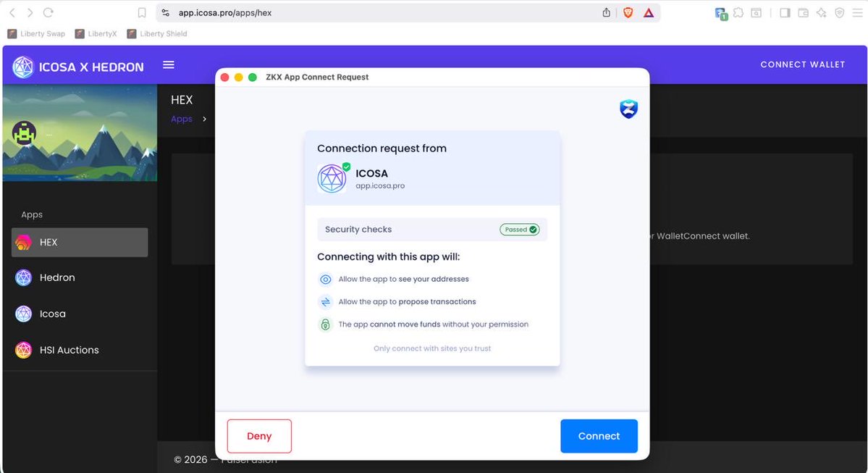
Task: Click the extension icon with green badge
Action: [x=721, y=13]
